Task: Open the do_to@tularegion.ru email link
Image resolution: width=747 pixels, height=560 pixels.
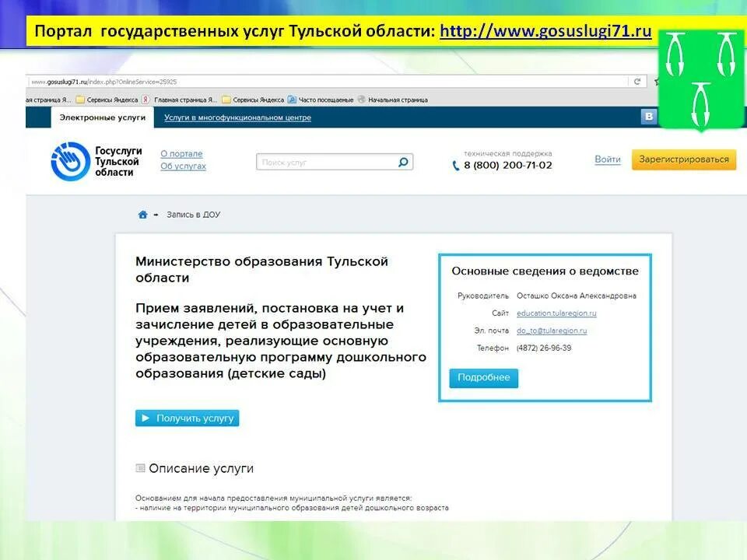Action: [x=553, y=331]
